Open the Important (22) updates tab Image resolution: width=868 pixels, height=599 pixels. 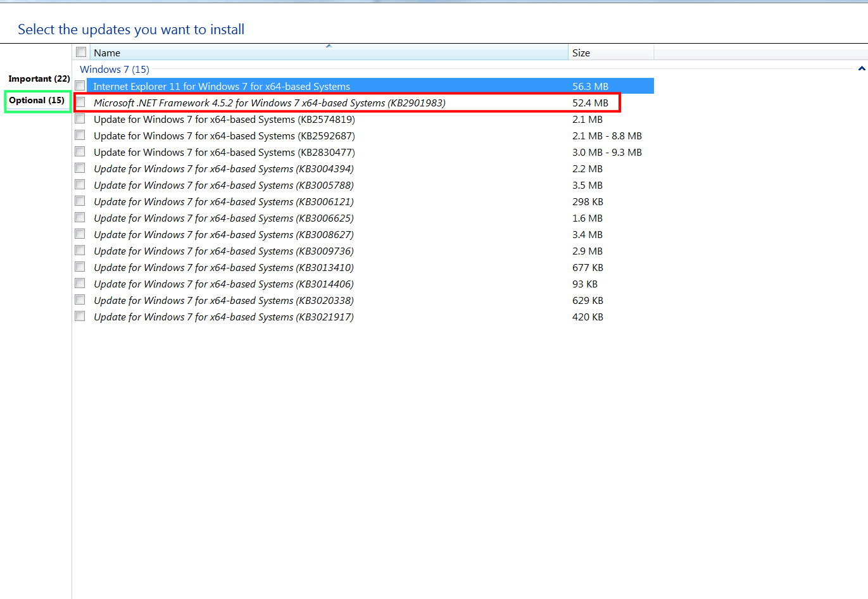pyautogui.click(x=39, y=79)
